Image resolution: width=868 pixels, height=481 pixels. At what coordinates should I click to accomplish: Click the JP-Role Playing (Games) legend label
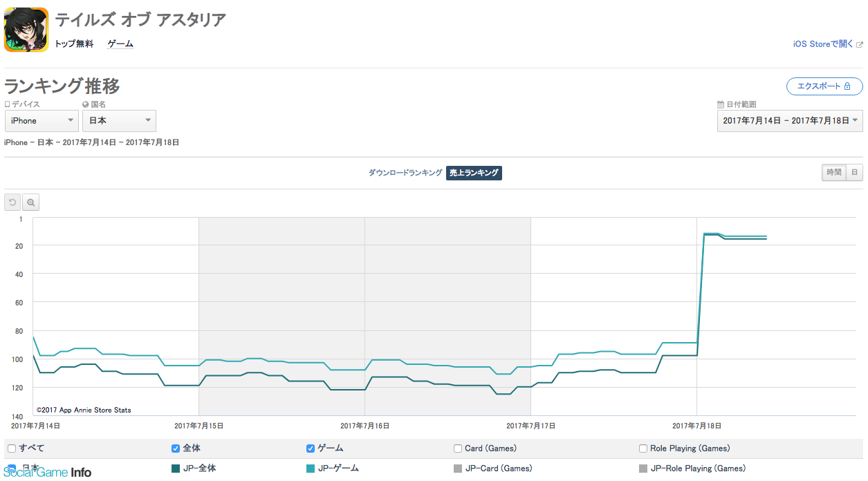[x=699, y=469]
